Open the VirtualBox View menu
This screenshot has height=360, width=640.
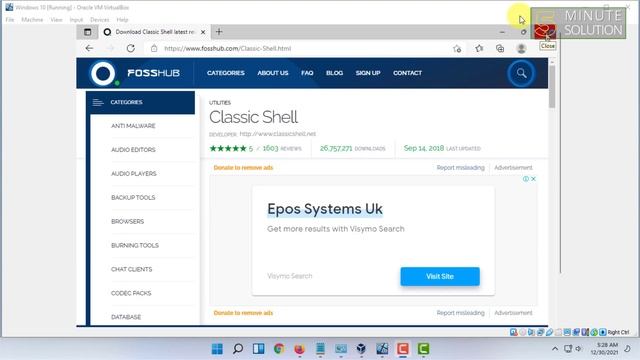click(x=56, y=20)
